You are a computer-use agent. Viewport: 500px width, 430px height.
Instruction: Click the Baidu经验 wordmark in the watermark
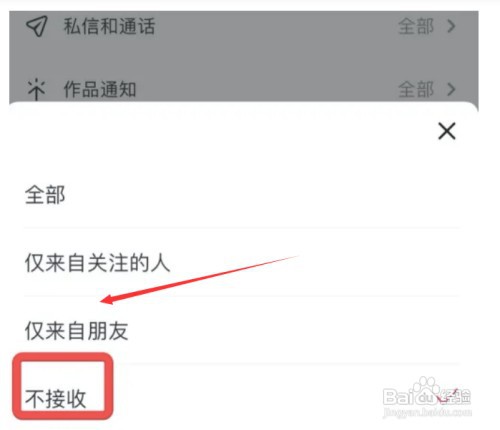click(x=427, y=396)
